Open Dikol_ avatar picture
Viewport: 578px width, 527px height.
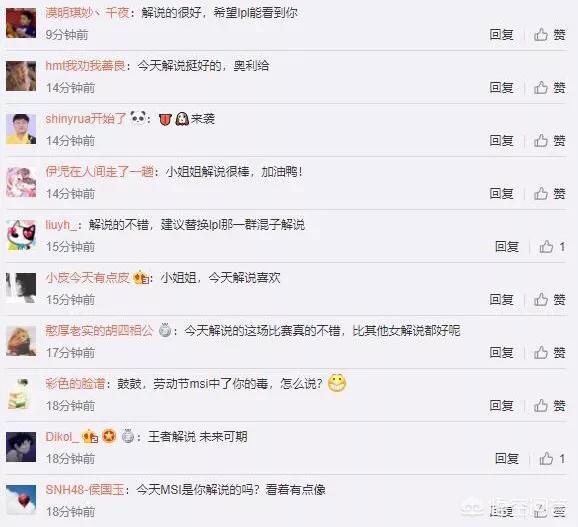pyautogui.click(x=21, y=447)
